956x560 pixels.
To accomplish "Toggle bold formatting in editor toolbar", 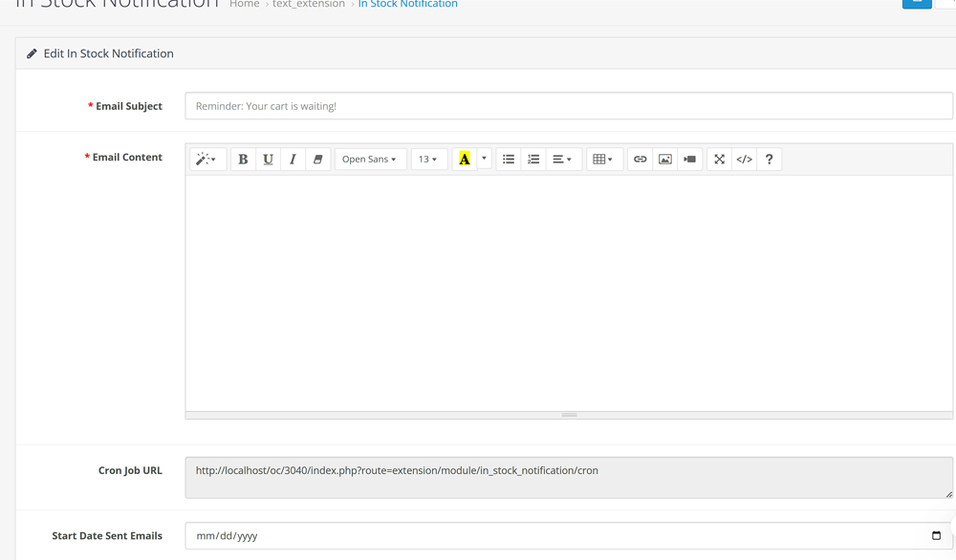I will (x=243, y=160).
